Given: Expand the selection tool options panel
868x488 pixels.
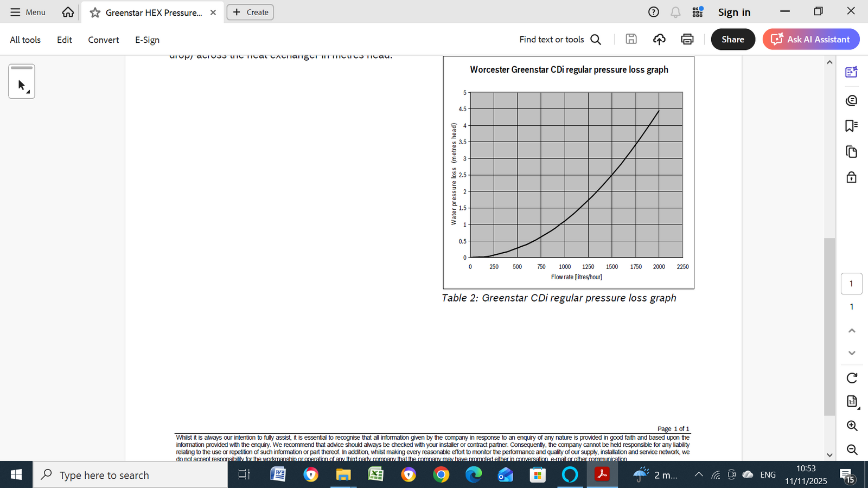Looking at the screenshot, I should 22,82.
